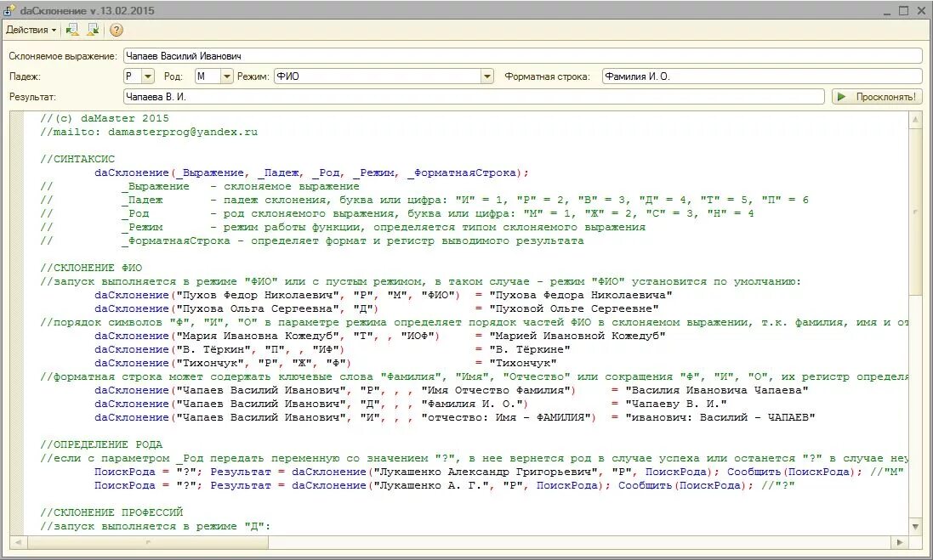933x560 pixels.
Task: Click the _Род parameter description line
Action: [397, 213]
